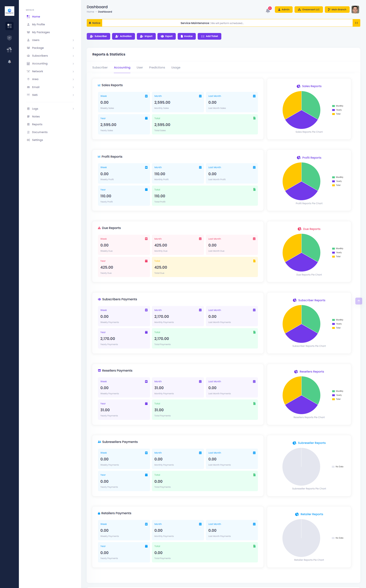The height and width of the screenshot is (588, 366).
Task: Click the gift box icon in dark sidebar
Action: pos(10,50)
